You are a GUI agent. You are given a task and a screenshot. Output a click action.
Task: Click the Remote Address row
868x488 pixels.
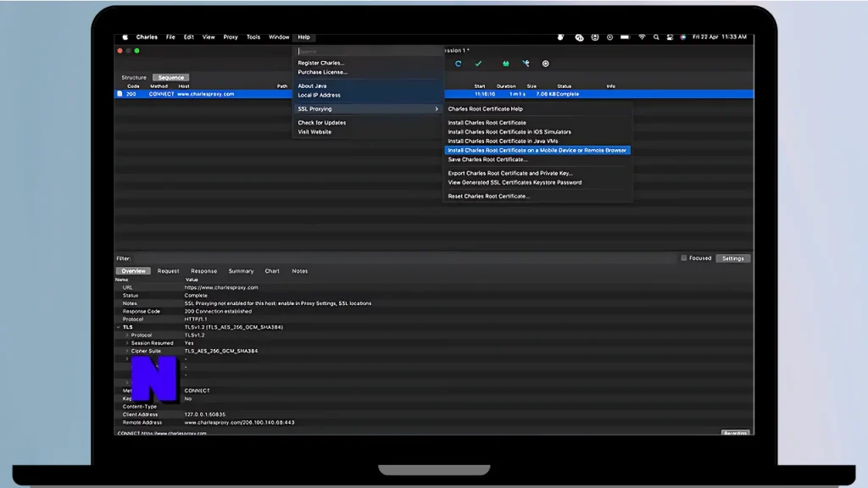(x=434, y=422)
